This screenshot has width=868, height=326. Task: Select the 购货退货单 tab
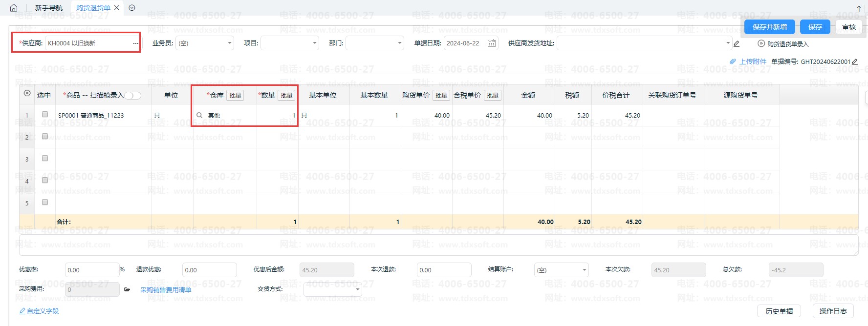(x=93, y=8)
